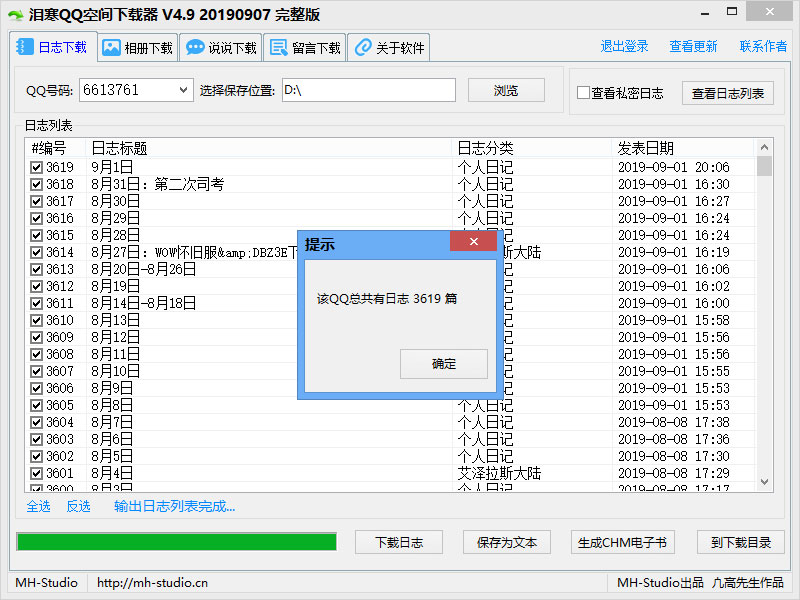
Task: Click the blog download tab icon
Action: [x=24, y=47]
